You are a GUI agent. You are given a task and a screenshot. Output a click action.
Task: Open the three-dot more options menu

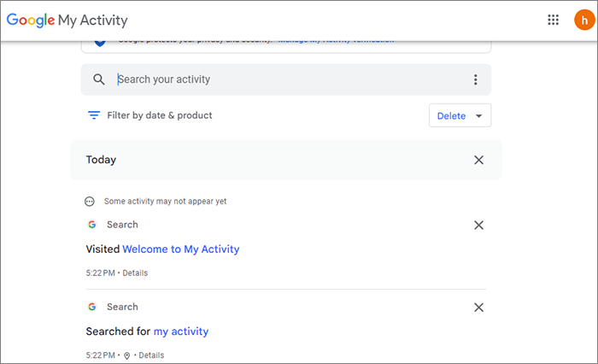476,79
